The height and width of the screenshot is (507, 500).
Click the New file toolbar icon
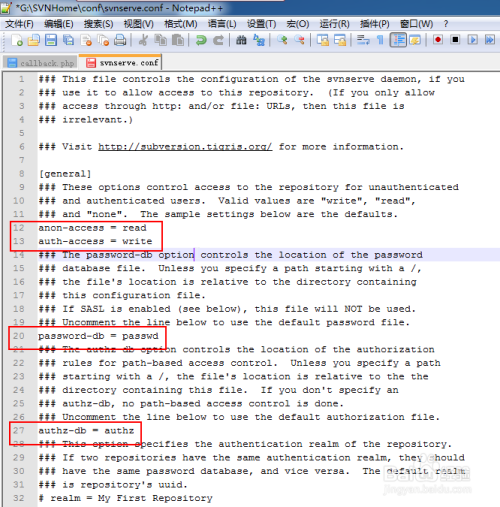(x=17, y=40)
